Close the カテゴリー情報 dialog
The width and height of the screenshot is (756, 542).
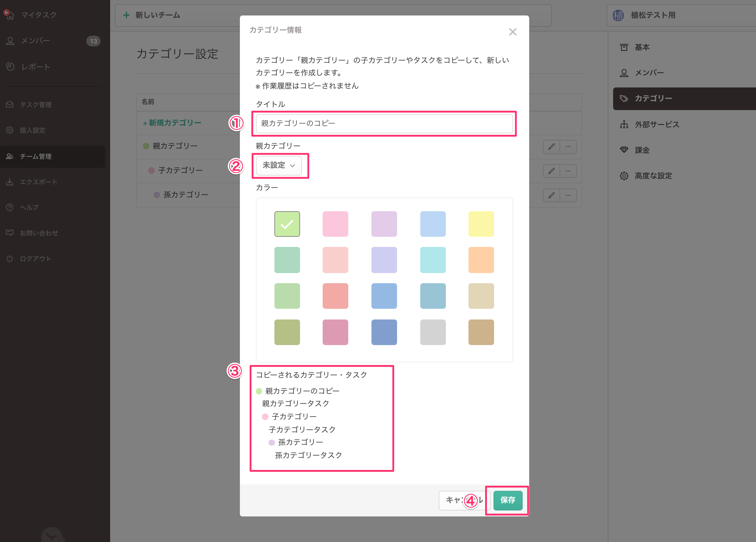pos(513,32)
